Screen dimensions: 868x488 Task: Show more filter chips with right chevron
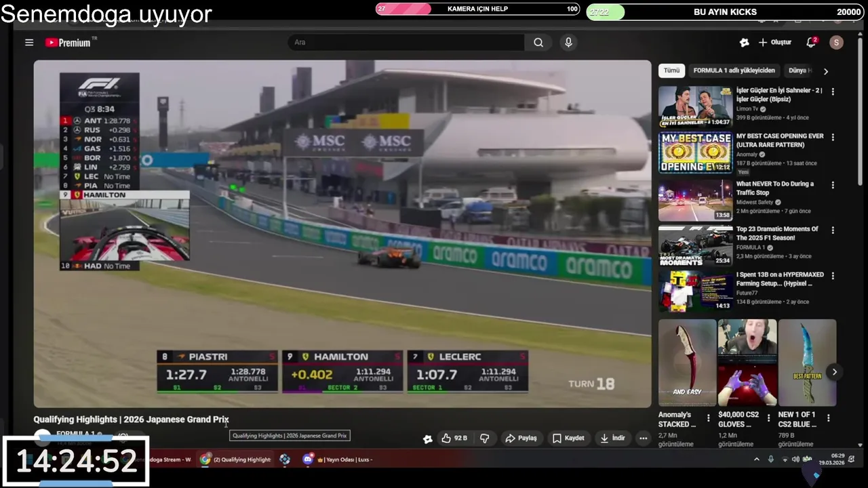click(x=825, y=70)
